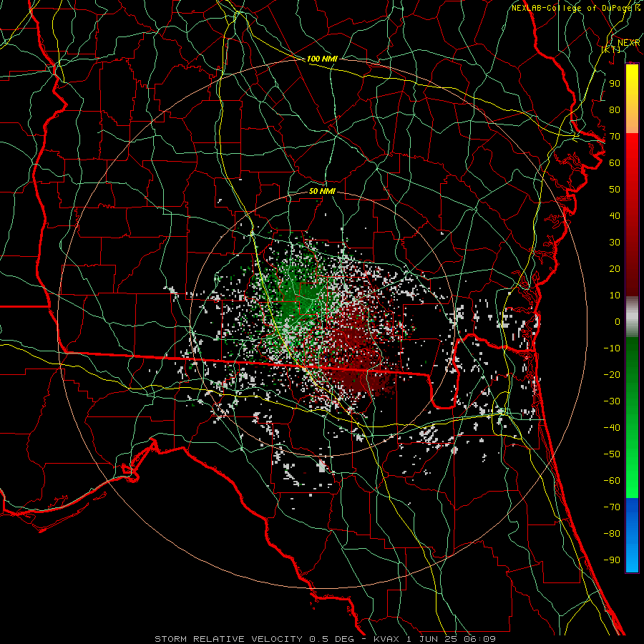Click the -90 value on the velocity scale
This screenshot has height=644, width=644.
(612, 560)
